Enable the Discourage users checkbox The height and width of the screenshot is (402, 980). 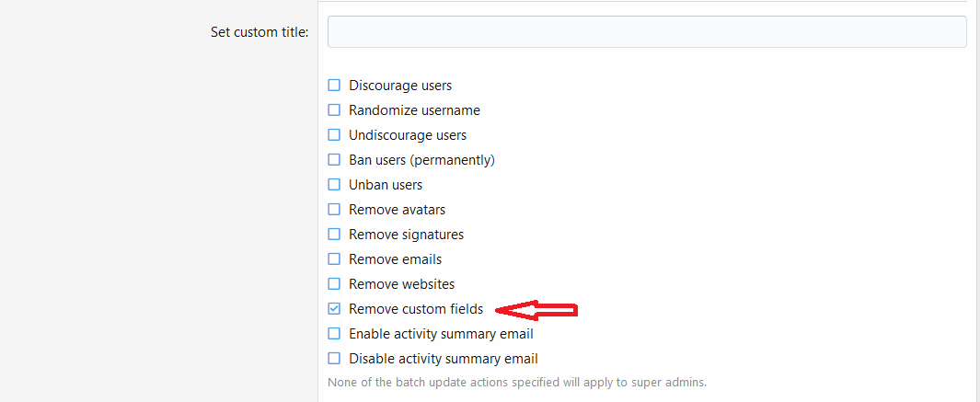click(334, 86)
